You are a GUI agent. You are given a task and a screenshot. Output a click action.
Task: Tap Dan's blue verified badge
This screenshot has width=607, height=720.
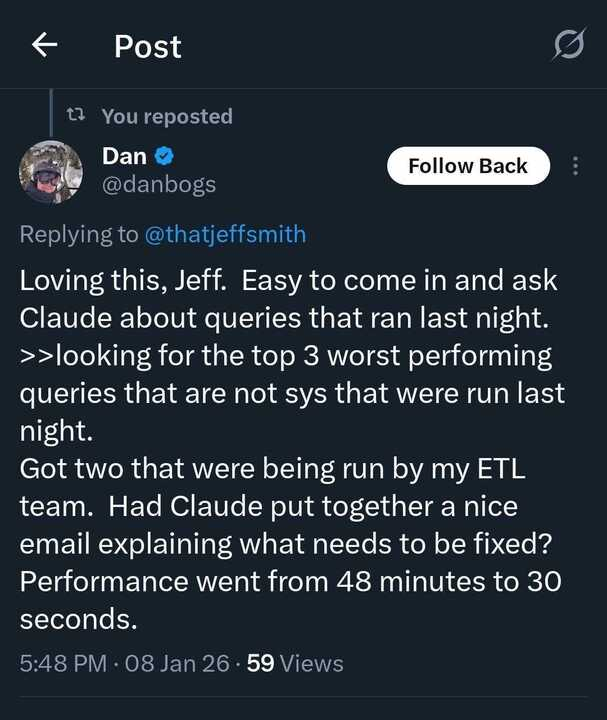pyautogui.click(x=164, y=156)
